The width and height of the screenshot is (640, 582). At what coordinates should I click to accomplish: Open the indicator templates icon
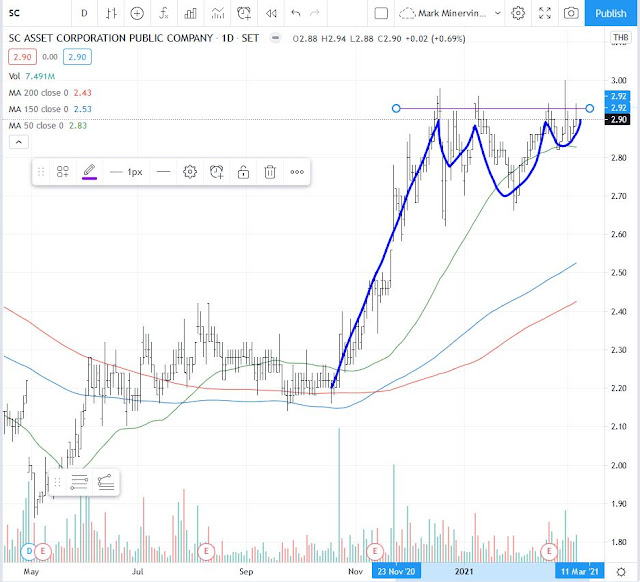coord(218,13)
